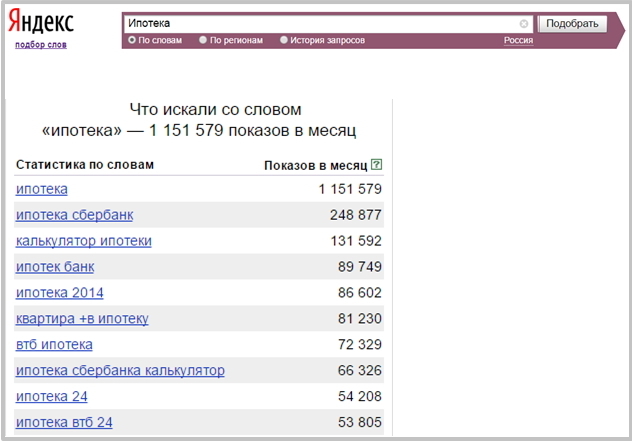Open the ипотека 24 keyword link

[52, 396]
